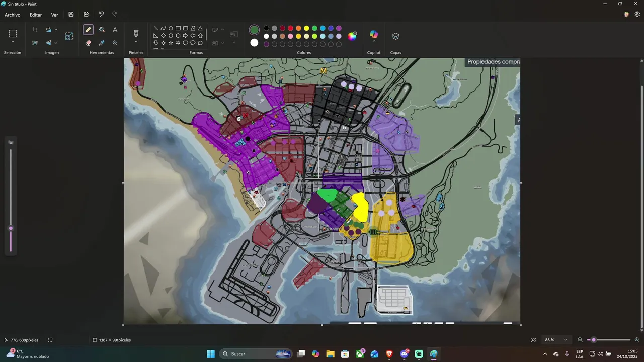Click the Remove background icon
Screen dimensions: 644x362
(35, 43)
